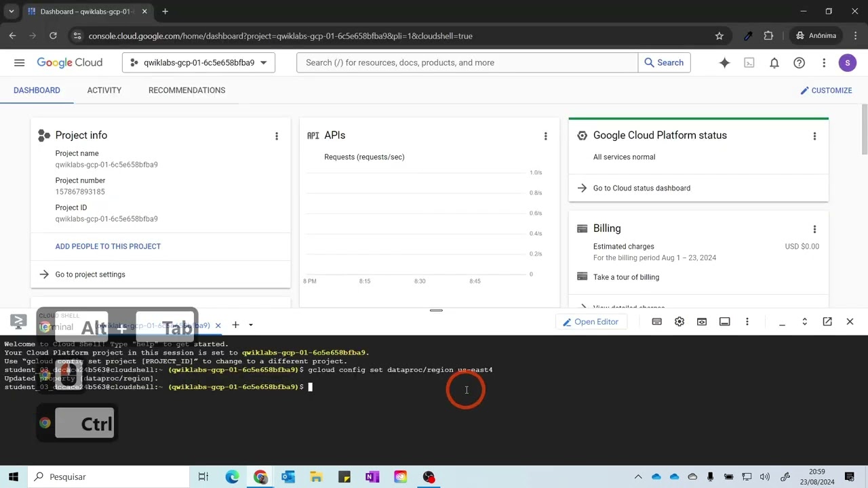This screenshot has width=868, height=488.
Task: View site information icon in address bar
Action: (x=77, y=36)
